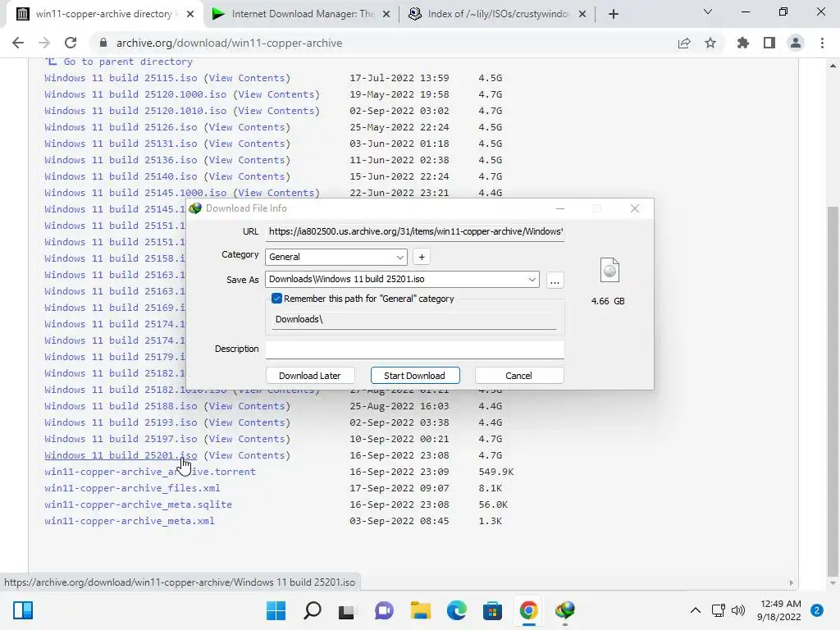View Contents of build 25126.iso
Screen dimensions: 840x630
point(246,127)
